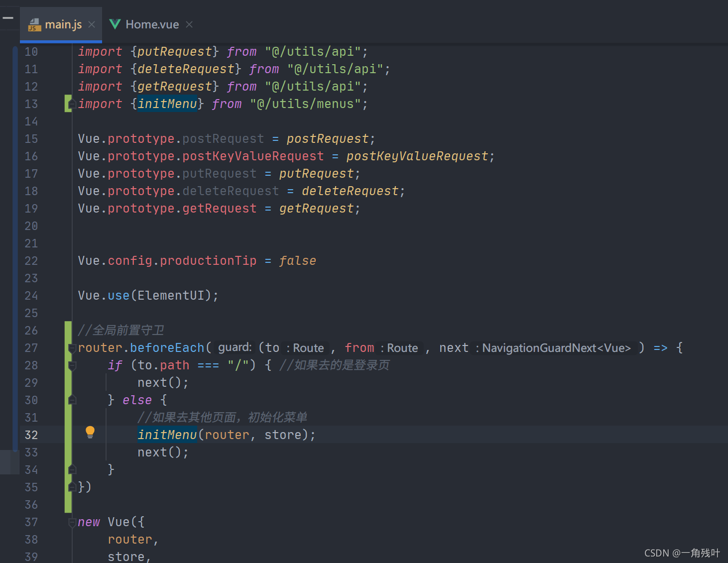The image size is (728, 563).
Task: Click the yellow lightbulb quick-fix icon
Action: point(90,432)
